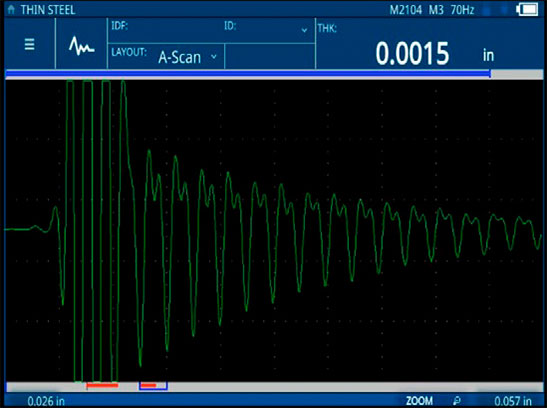Click the blue progress bar under header
Screen dimensions: 547x408
click(x=248, y=74)
